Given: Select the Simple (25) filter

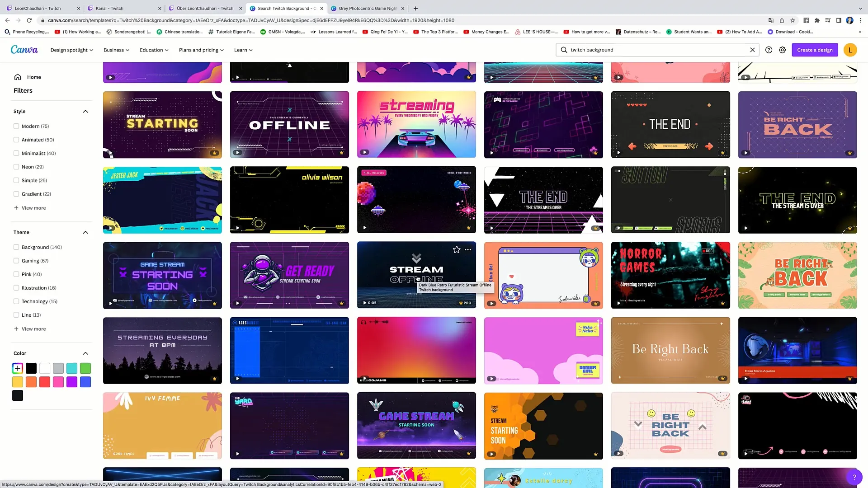Looking at the screenshot, I should (x=16, y=180).
